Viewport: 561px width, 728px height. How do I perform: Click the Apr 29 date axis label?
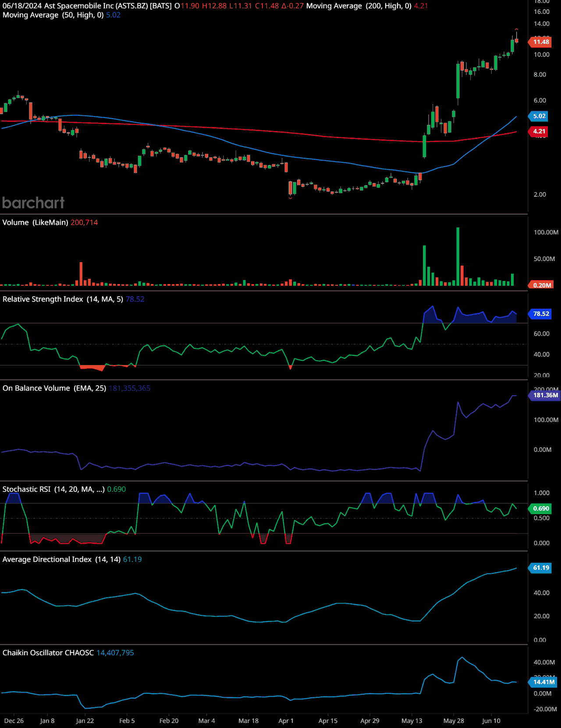click(x=370, y=721)
